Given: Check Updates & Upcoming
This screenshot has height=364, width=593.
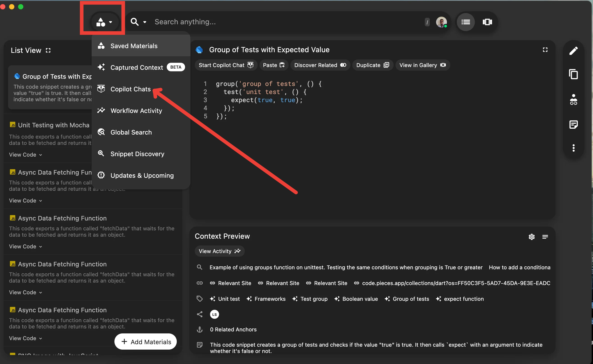Looking at the screenshot, I should coord(142,175).
